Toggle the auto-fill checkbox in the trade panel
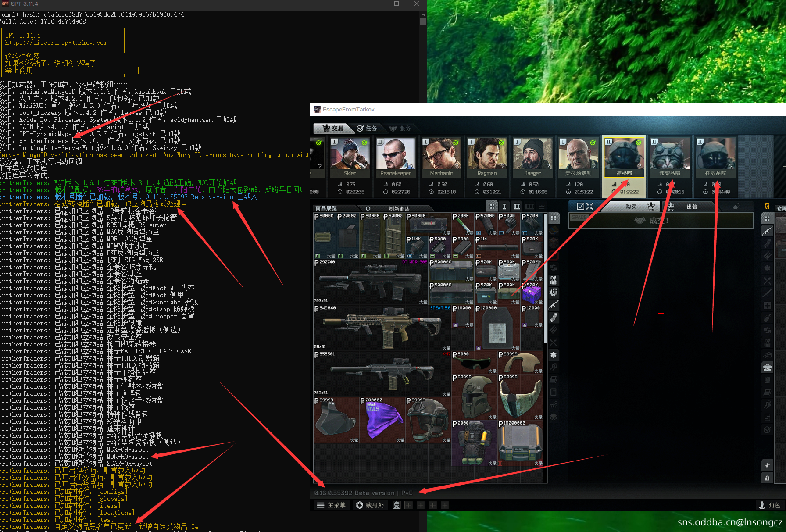 [x=580, y=207]
